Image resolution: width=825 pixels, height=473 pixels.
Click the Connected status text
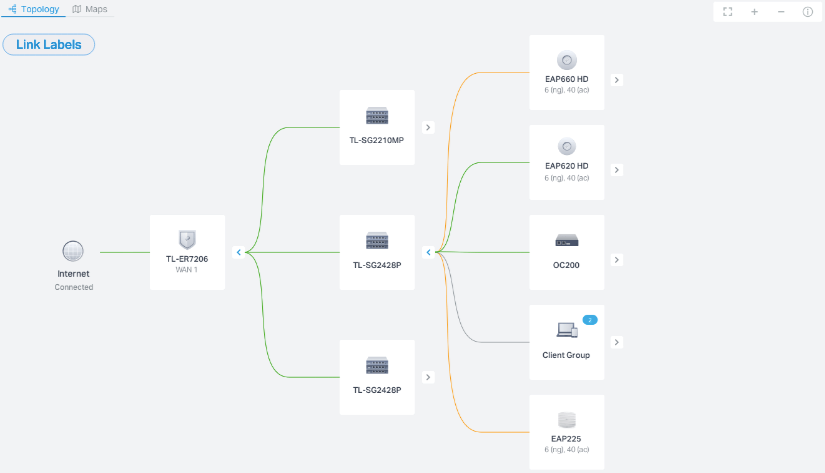click(x=74, y=287)
